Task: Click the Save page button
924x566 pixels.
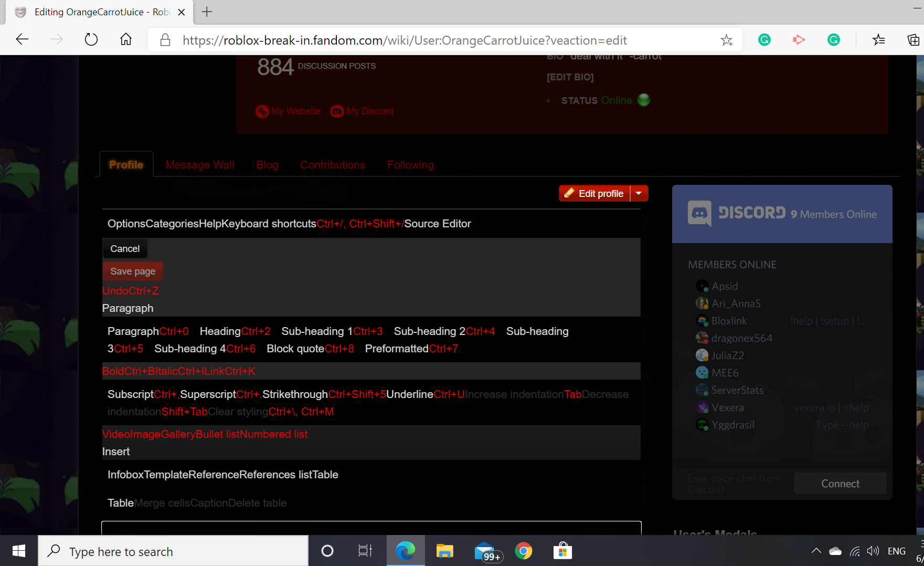Action: (133, 271)
